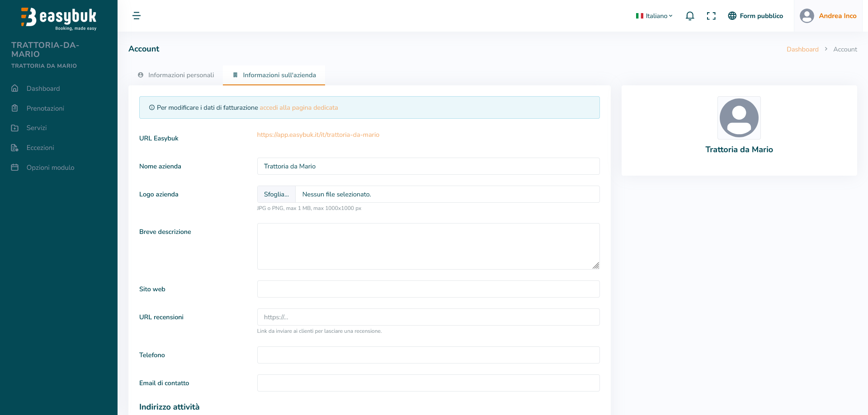Toggle the sidebar hamburger menu
Screen dimensions: 868x415
click(137, 16)
